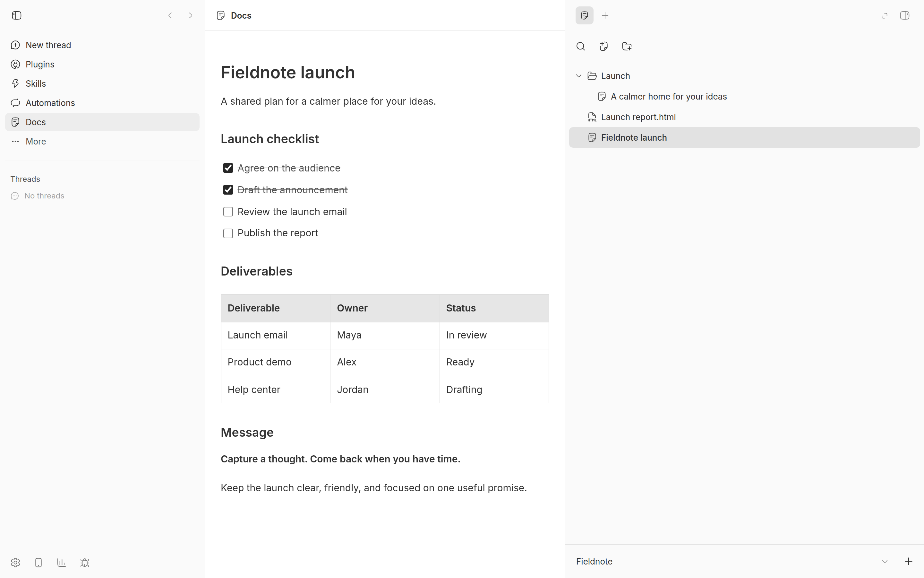Click the 'Jordan' owner cell
The height and width of the screenshot is (578, 924).
(x=385, y=390)
